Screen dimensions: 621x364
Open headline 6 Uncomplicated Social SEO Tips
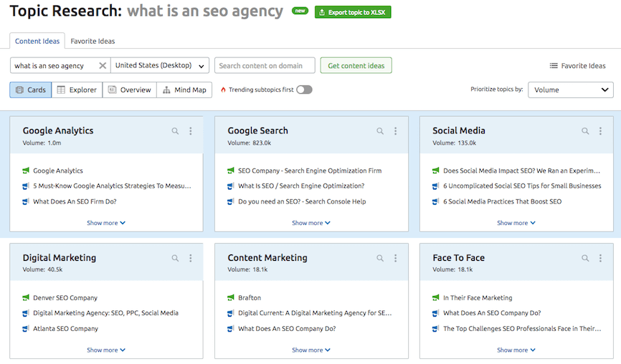[522, 186]
